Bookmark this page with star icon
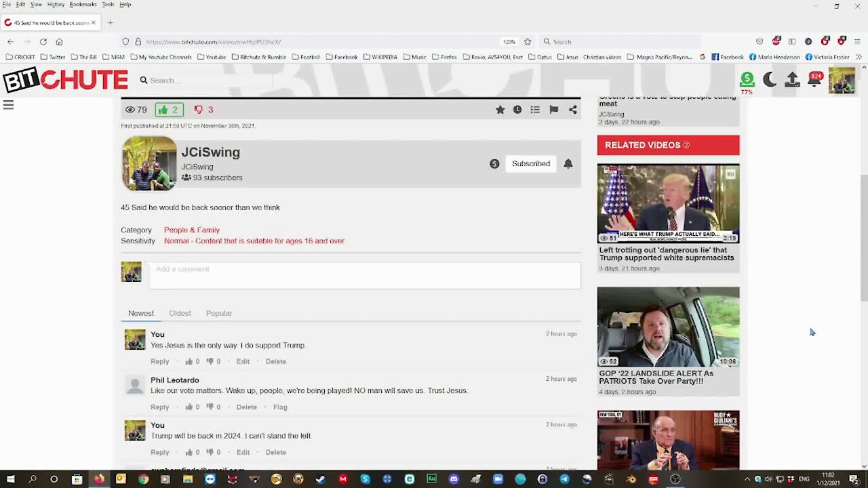The image size is (868, 488). 528,42
